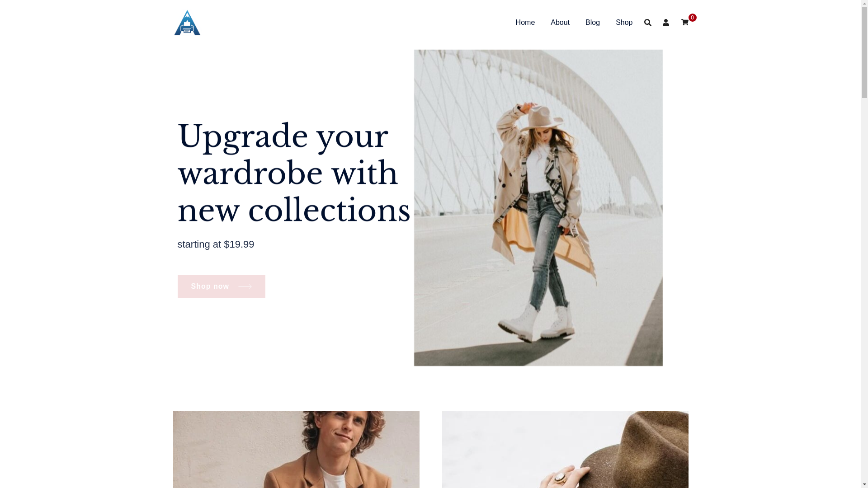Open the brown felt hat image

click(x=565, y=450)
